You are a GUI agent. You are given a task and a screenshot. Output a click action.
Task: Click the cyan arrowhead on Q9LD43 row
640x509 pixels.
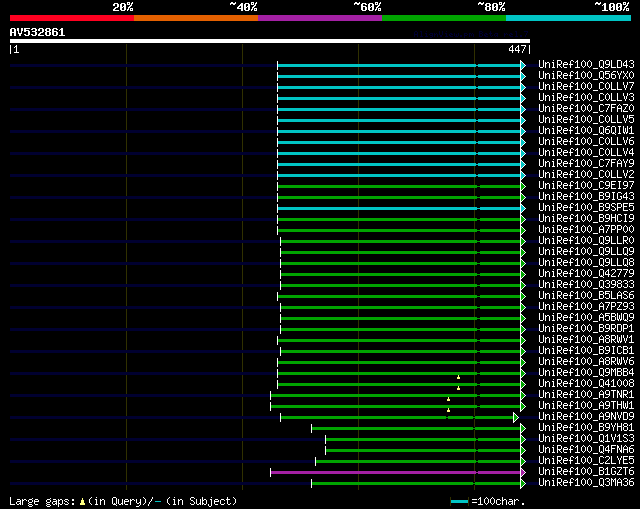pos(523,65)
